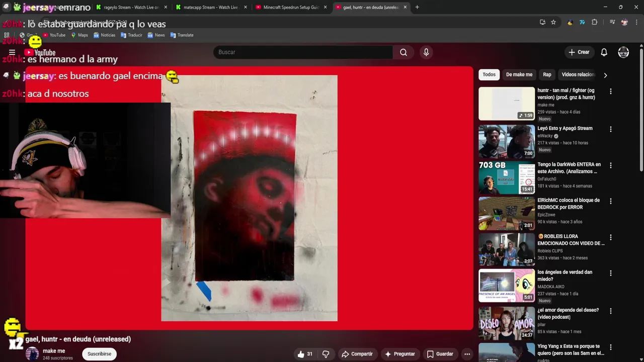Close the 'gael, huntr - en deuda' tab
This screenshot has width=644, height=362.
[x=405, y=7]
